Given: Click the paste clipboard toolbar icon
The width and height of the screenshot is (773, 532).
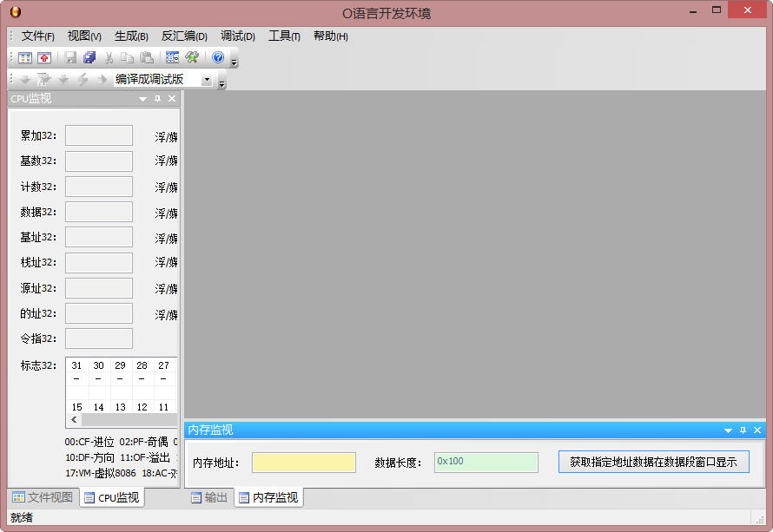Looking at the screenshot, I should [147, 57].
